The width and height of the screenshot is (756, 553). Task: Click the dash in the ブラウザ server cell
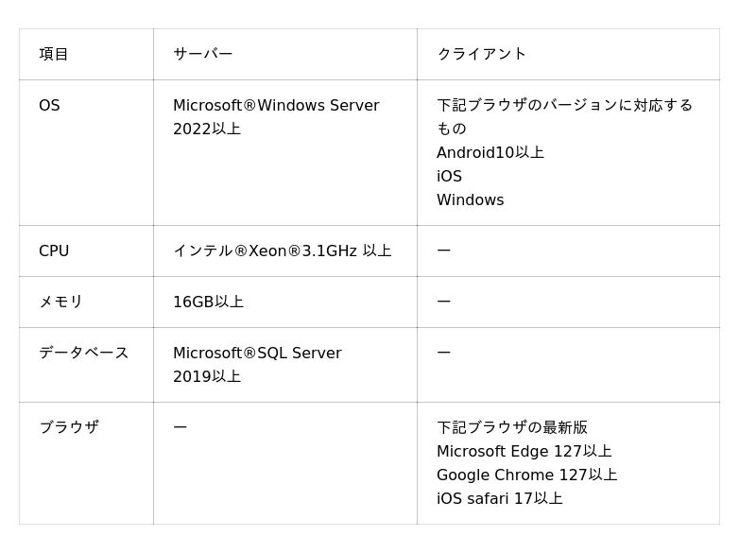click(x=180, y=427)
